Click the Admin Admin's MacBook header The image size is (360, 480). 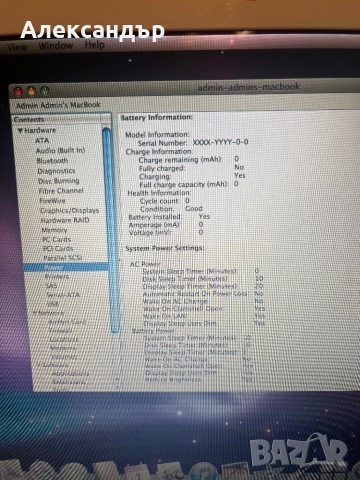pos(58,105)
